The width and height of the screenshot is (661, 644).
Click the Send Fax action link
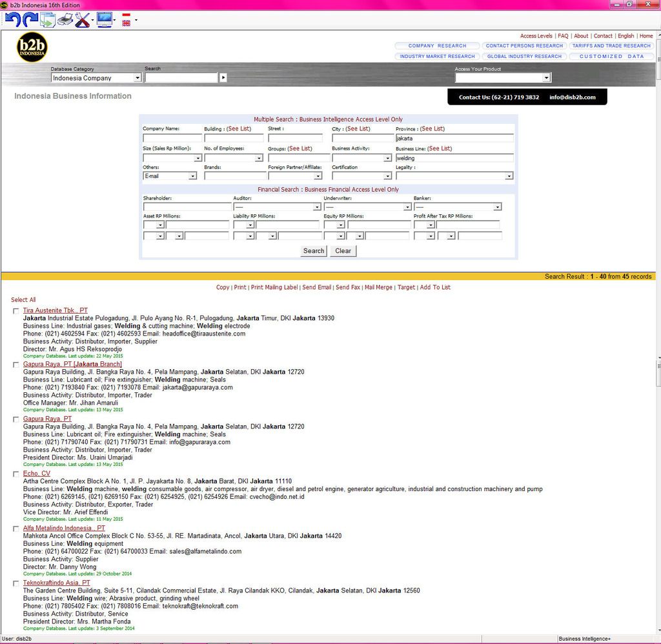click(348, 287)
